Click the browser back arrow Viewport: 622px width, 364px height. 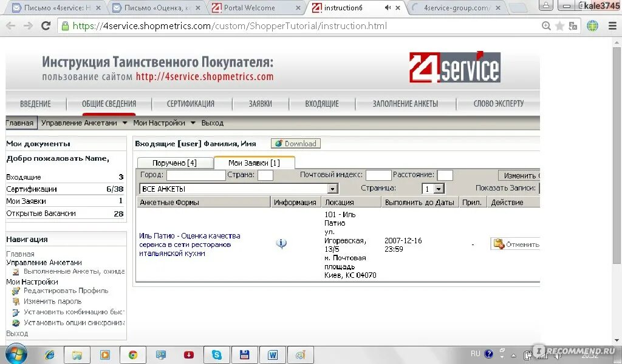(11, 25)
